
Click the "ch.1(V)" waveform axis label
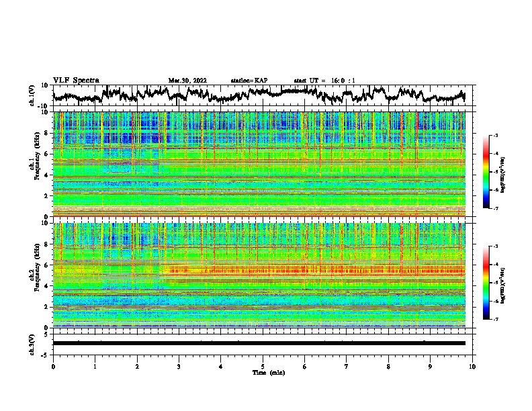[x=32, y=95]
